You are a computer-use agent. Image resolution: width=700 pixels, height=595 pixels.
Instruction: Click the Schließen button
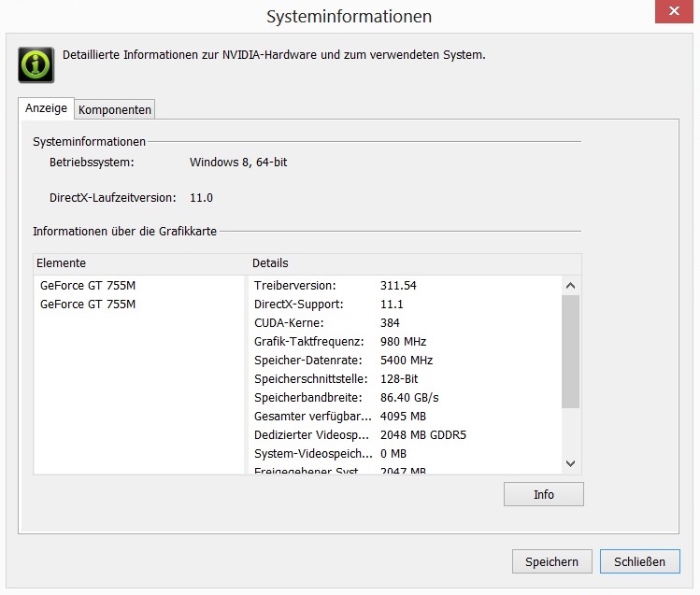coord(639,561)
